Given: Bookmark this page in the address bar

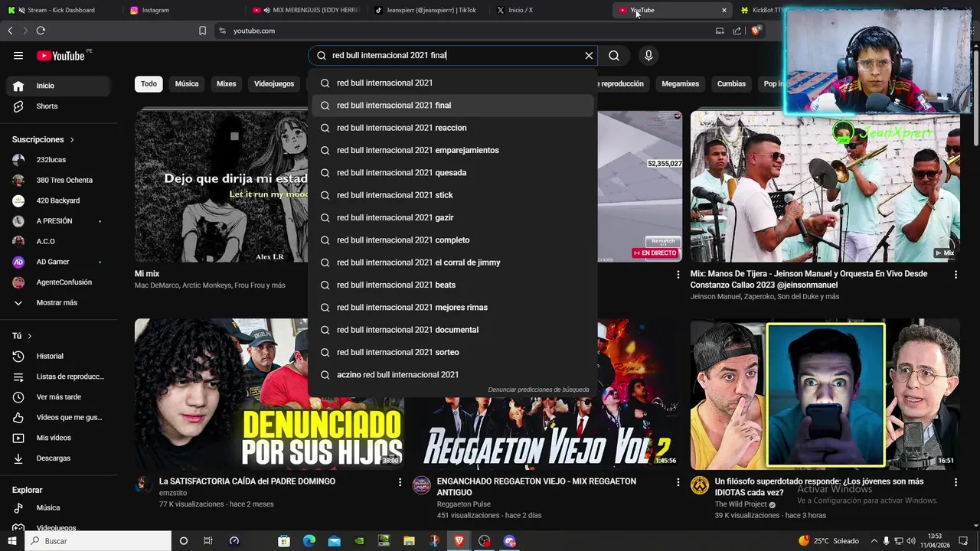Looking at the screenshot, I should coord(202,31).
